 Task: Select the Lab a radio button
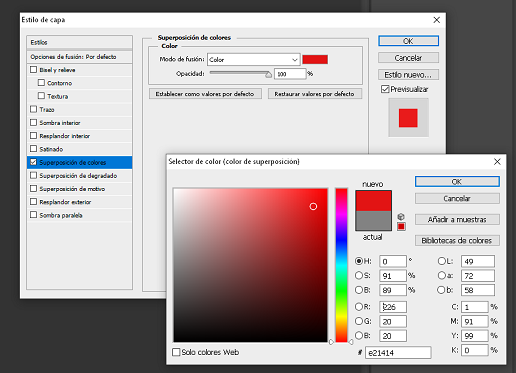coord(441,275)
